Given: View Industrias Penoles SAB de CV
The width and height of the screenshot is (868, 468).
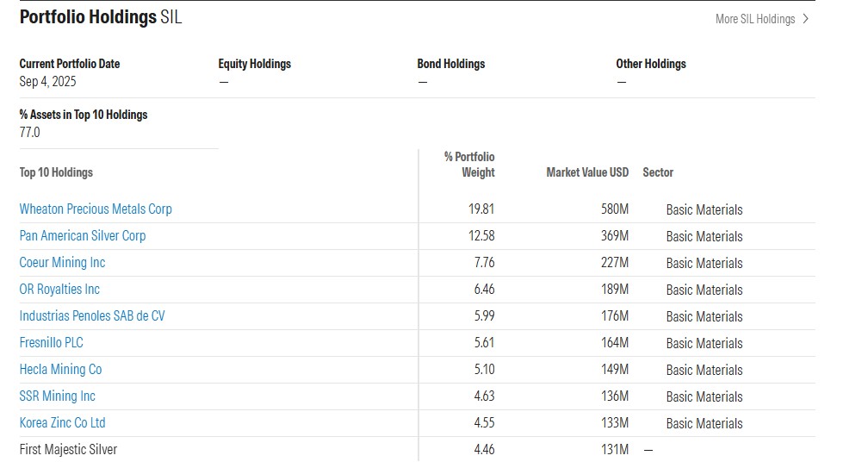Looking at the screenshot, I should click(92, 315).
